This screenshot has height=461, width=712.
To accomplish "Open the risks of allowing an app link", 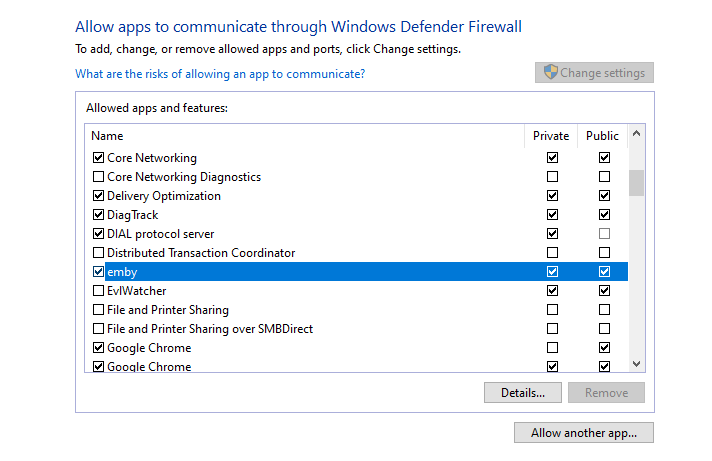I will click(x=220, y=74).
